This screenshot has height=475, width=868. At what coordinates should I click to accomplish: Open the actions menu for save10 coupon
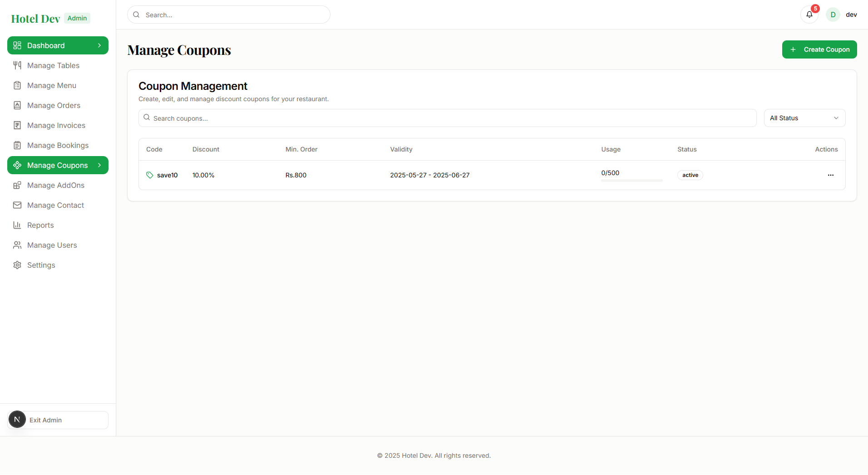pyautogui.click(x=830, y=175)
